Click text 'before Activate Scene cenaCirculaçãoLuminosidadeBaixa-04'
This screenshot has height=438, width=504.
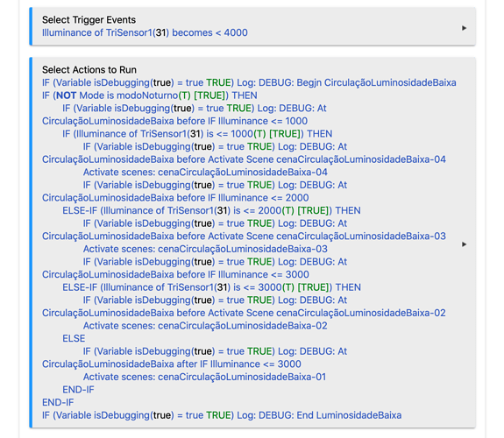pos(311,159)
